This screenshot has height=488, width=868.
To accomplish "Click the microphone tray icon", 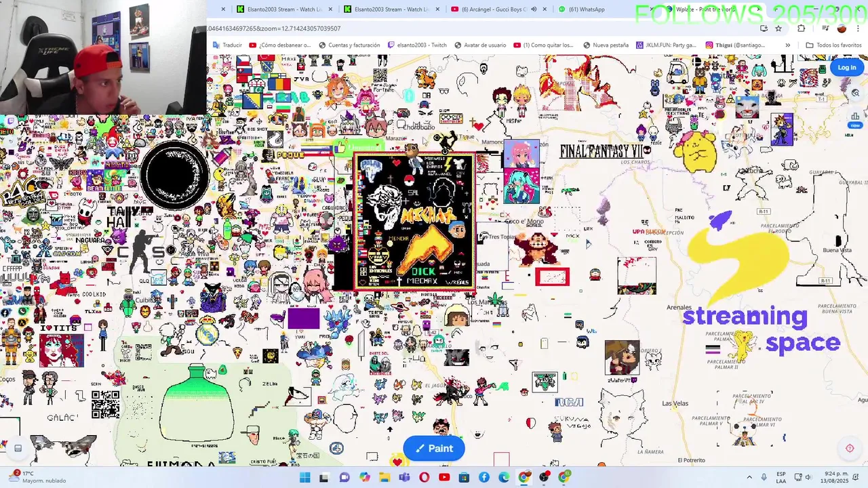I will point(764,478).
